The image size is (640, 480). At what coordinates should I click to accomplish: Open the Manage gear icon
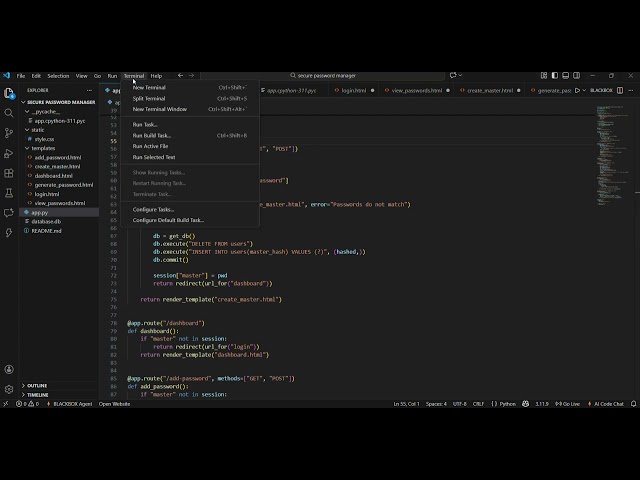[x=9, y=389]
